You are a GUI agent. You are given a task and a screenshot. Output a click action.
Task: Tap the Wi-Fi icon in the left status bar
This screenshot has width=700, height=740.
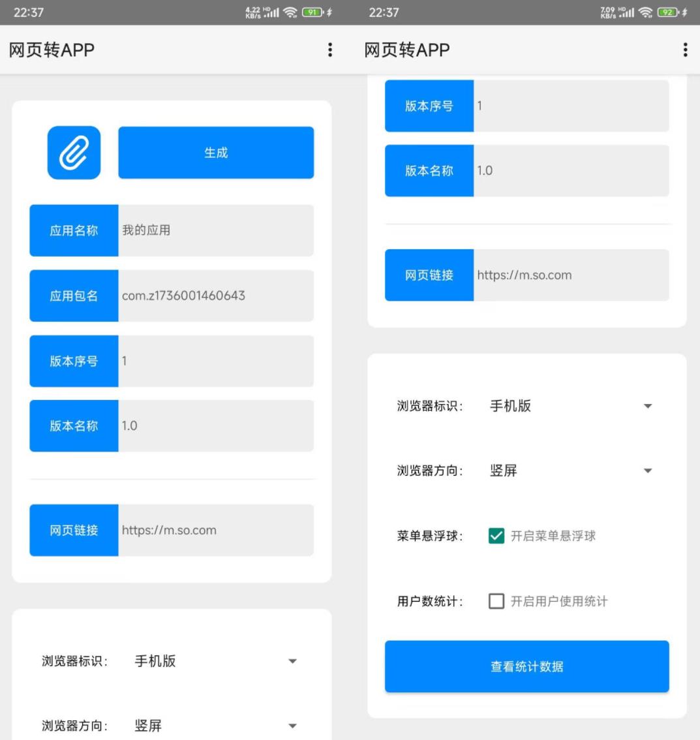click(291, 12)
